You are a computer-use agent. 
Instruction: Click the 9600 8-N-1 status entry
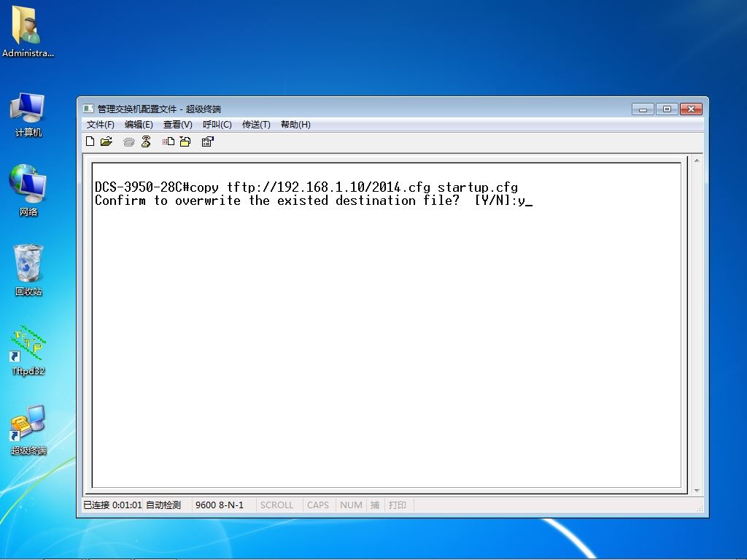pos(219,505)
